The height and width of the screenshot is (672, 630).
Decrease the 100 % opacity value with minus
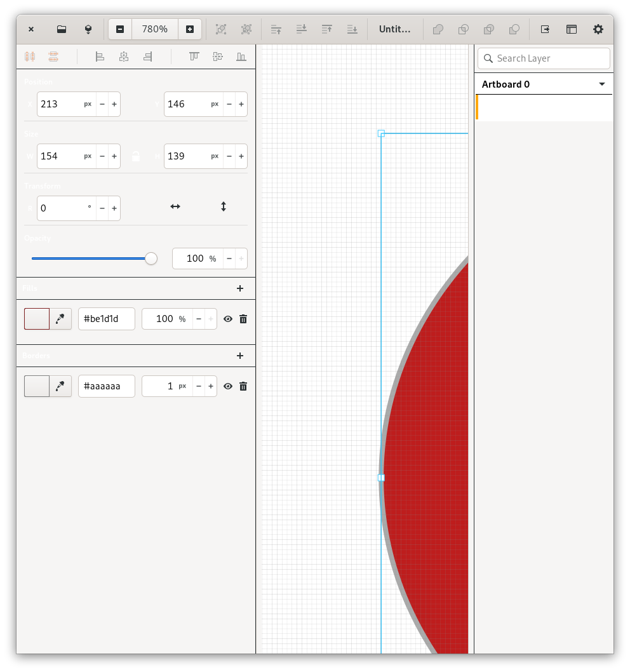(229, 259)
